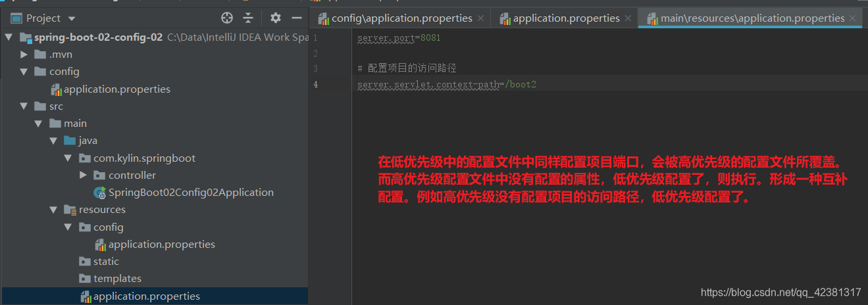Collapse the config folder under resources
Screen dimensions: 868x305
click(x=68, y=227)
